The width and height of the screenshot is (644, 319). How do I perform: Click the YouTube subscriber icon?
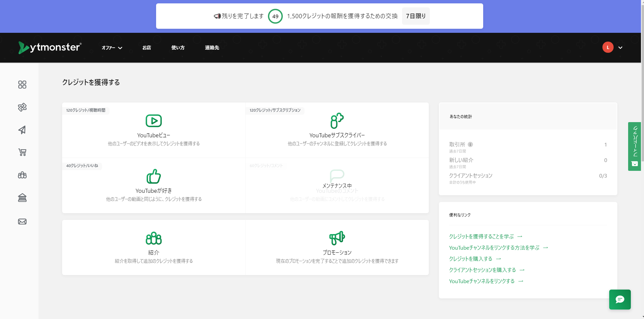337,121
